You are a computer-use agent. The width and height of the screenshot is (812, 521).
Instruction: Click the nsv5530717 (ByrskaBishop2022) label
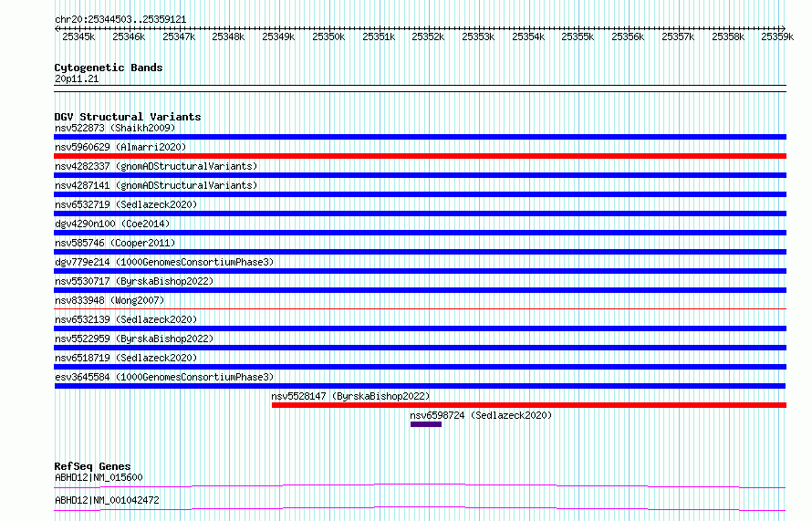pyautogui.click(x=134, y=281)
